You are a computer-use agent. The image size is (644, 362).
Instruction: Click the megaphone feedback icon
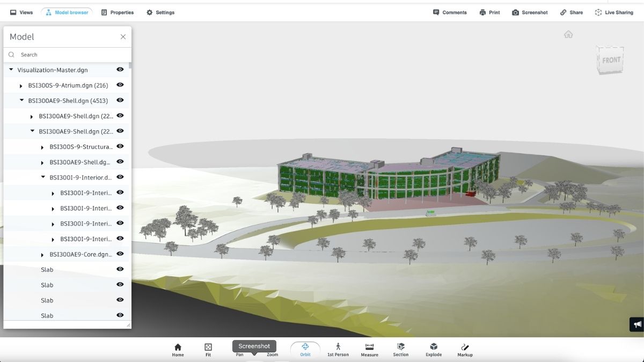637,324
